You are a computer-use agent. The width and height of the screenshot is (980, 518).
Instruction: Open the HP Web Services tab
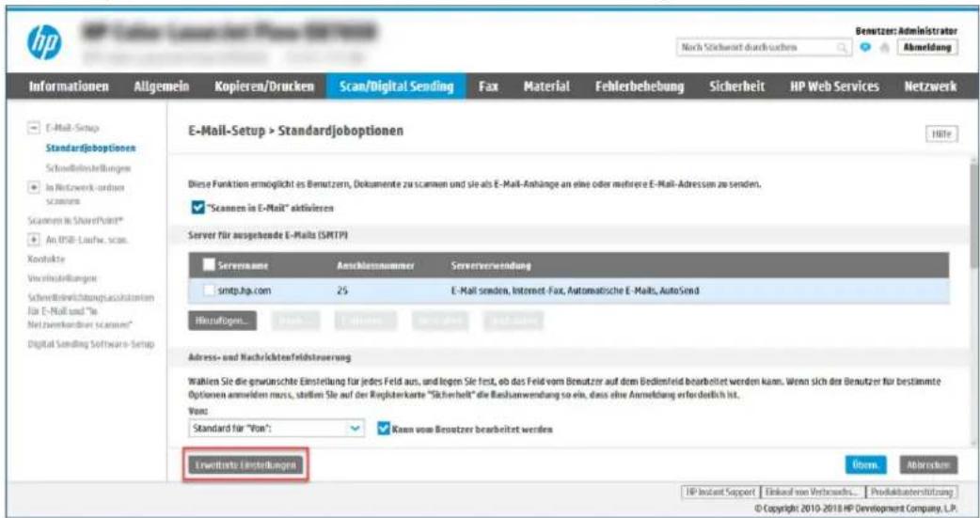point(833,86)
